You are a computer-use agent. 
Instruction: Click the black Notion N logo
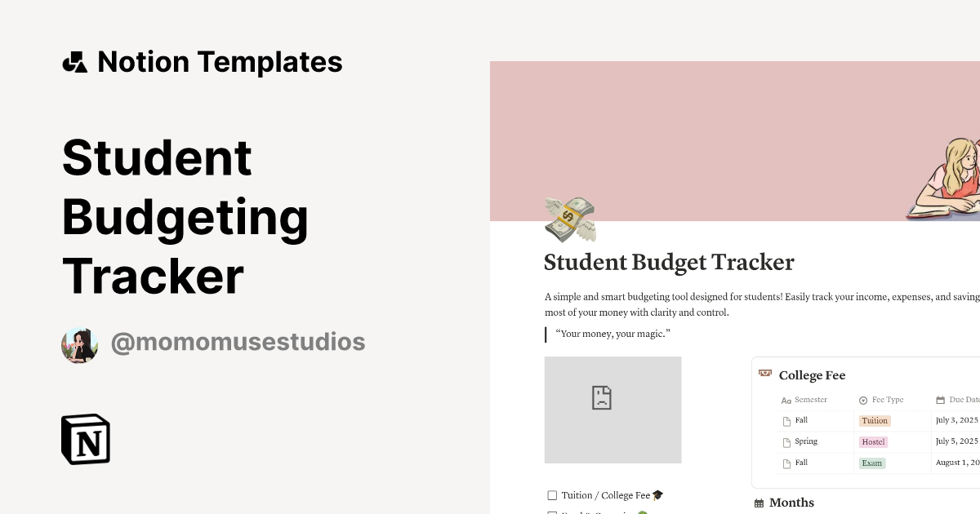click(x=85, y=439)
